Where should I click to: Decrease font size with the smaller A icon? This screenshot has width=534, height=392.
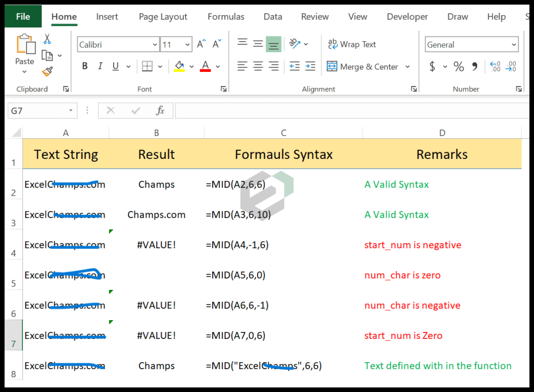pos(216,44)
